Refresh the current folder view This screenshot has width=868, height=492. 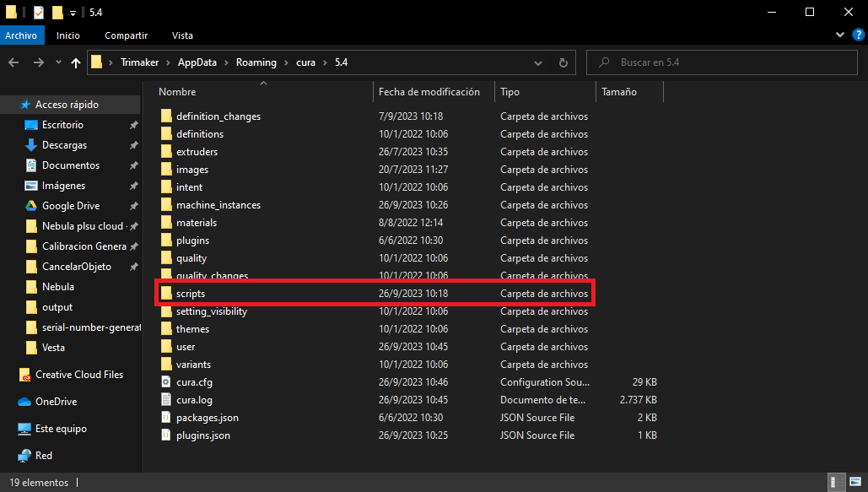tap(565, 62)
